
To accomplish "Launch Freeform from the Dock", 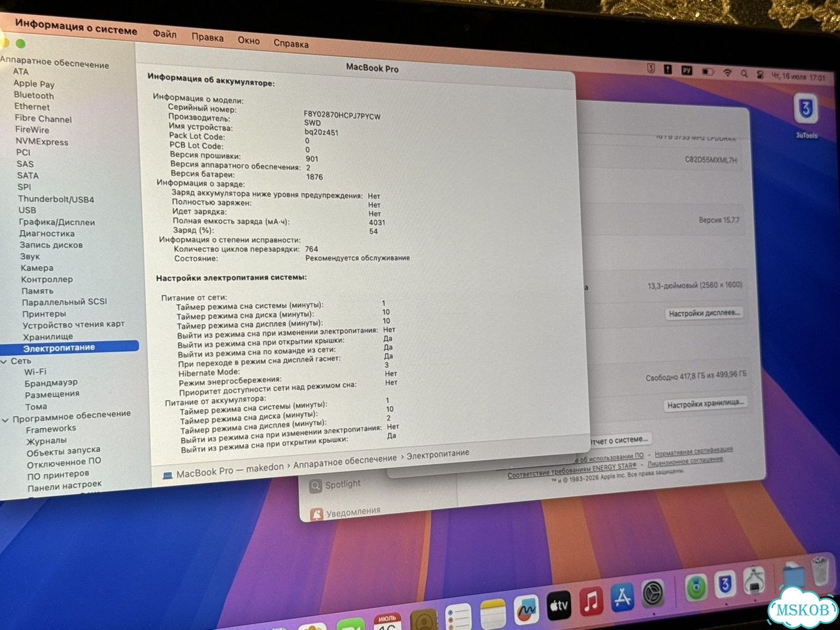I will coord(526,610).
